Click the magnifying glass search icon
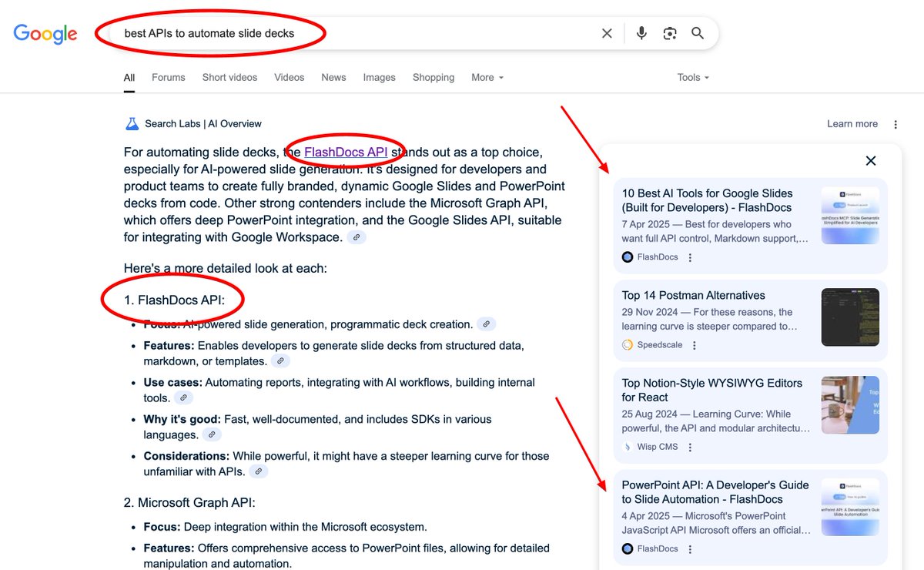The image size is (924, 570). [698, 33]
